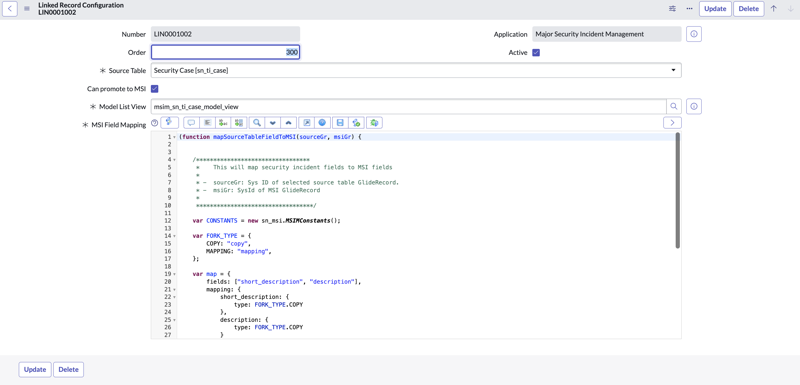Open the Source Table dropdown
This screenshot has width=800, height=385.
pyautogui.click(x=416, y=70)
